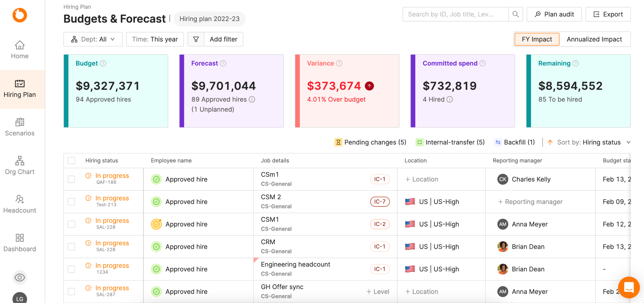Open the chat support bubble
This screenshot has width=644, height=303.
(629, 287)
